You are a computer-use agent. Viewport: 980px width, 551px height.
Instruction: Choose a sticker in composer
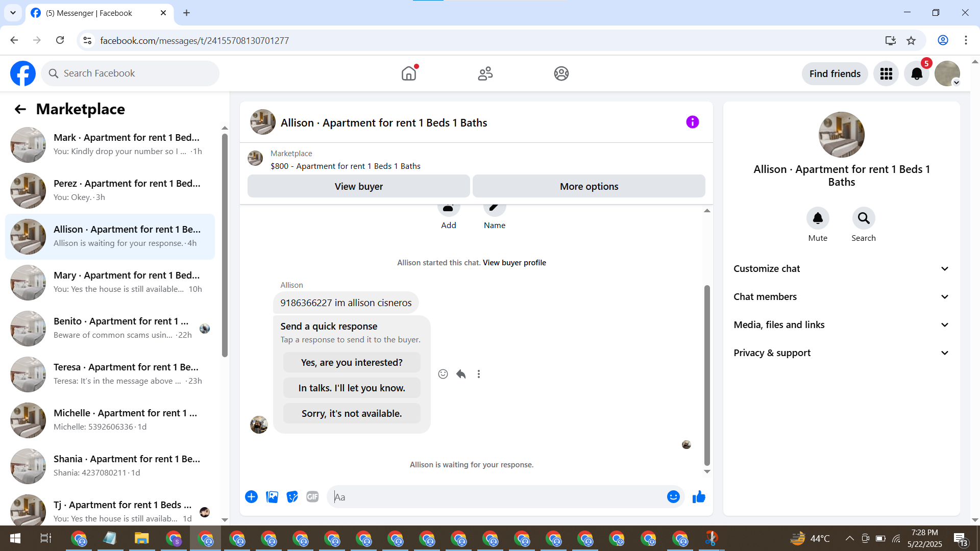(292, 497)
